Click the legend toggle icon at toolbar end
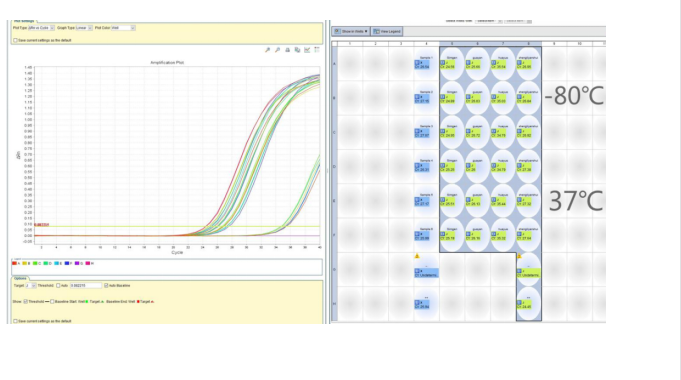Screen dimensions: 681x380 click(317, 50)
